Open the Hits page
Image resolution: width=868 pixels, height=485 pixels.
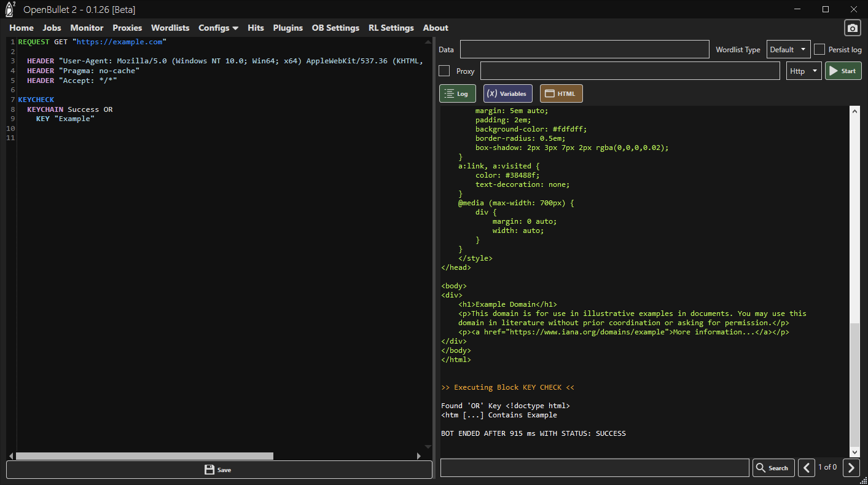pyautogui.click(x=256, y=28)
